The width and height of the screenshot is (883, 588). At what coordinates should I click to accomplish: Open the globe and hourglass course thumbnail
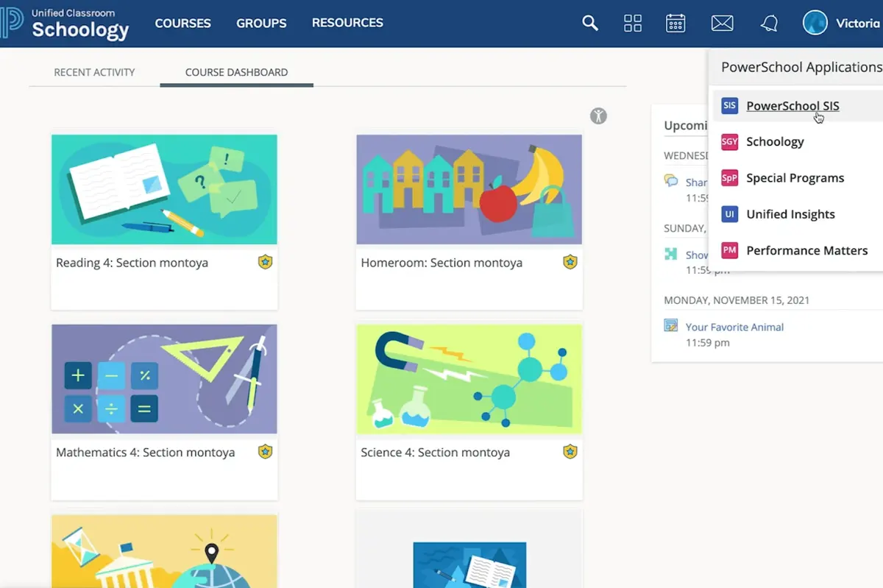pyautogui.click(x=164, y=551)
